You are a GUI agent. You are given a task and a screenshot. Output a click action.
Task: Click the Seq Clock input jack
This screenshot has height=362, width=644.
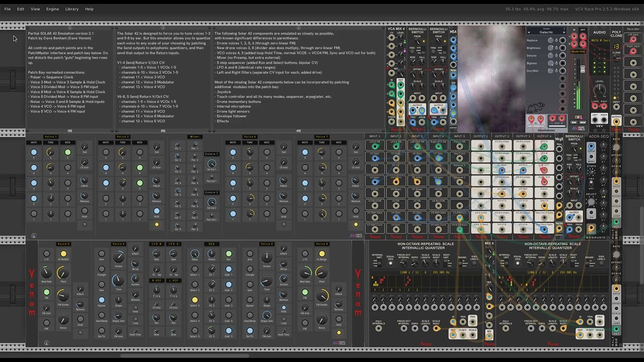point(459,158)
